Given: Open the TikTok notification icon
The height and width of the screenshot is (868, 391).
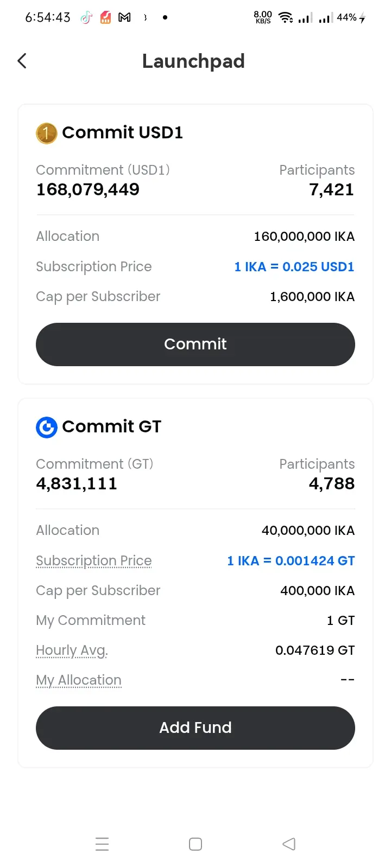Looking at the screenshot, I should 86,17.
